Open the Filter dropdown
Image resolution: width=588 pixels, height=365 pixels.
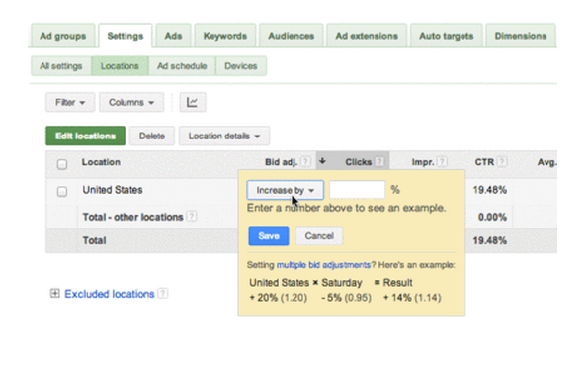(70, 102)
